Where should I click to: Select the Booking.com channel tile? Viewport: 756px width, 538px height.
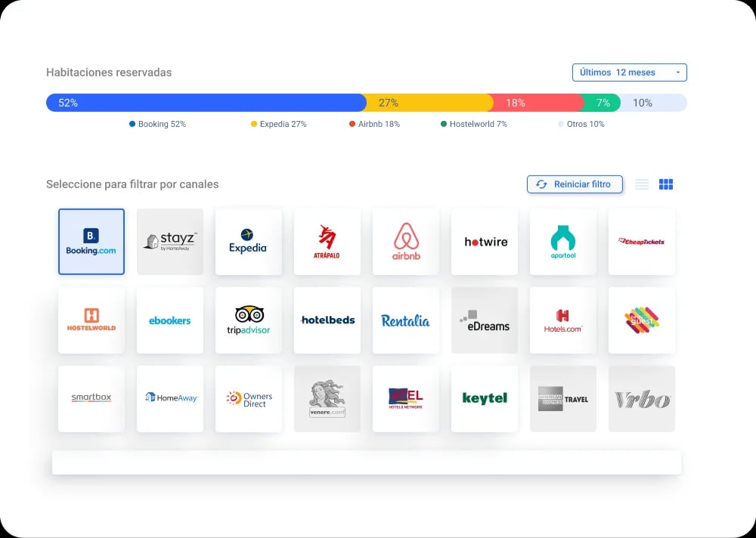(x=91, y=242)
